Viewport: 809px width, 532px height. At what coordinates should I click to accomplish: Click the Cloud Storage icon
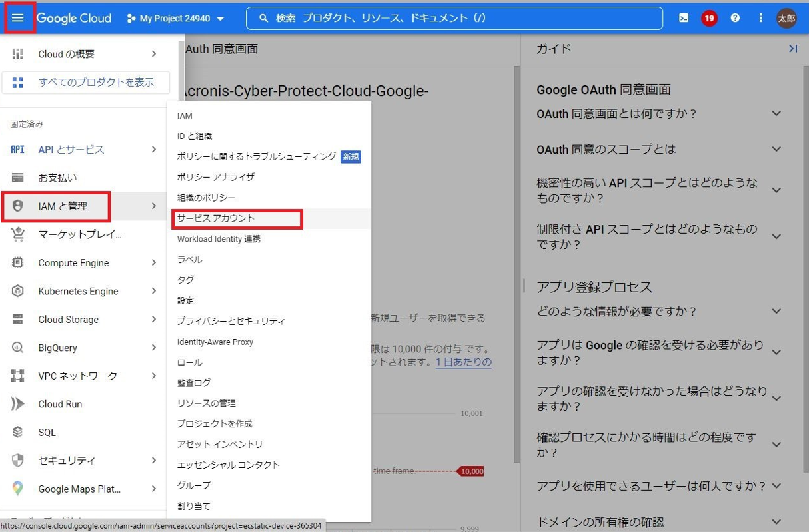click(x=18, y=320)
